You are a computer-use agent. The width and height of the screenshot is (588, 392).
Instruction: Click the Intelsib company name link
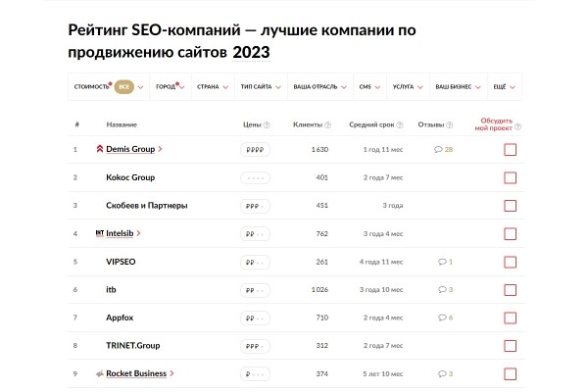(x=120, y=233)
